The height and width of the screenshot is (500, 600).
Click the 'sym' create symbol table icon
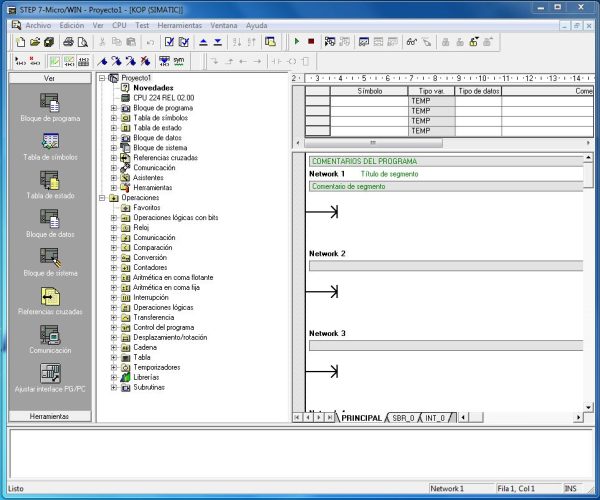(179, 61)
